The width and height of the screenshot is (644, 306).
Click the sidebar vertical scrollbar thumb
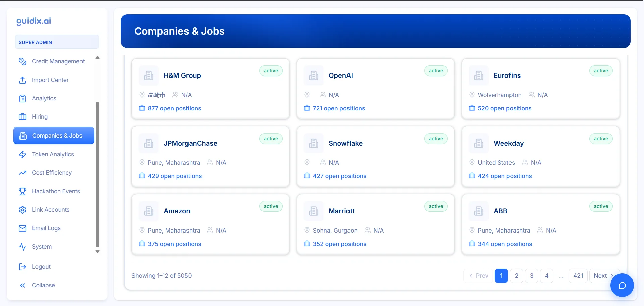98,174
